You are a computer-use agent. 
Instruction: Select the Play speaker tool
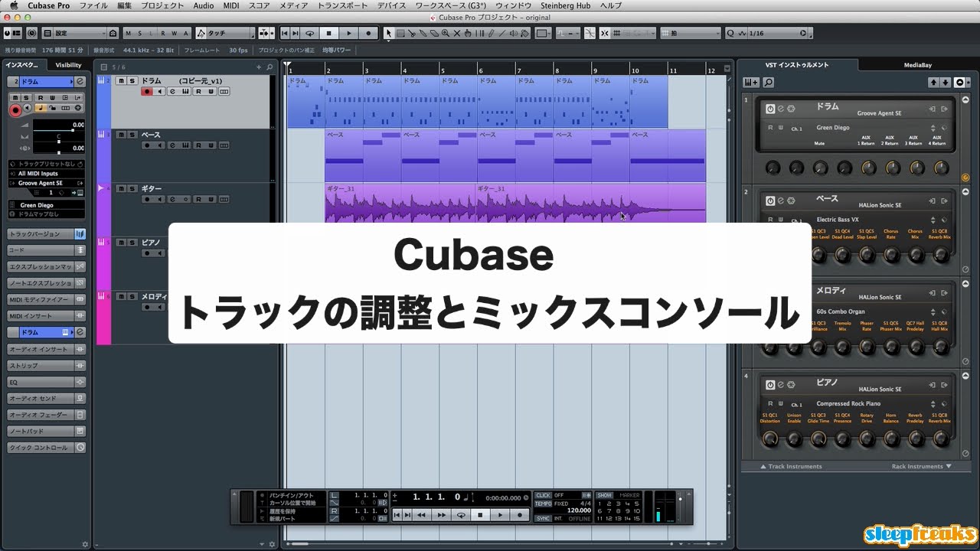click(x=514, y=33)
